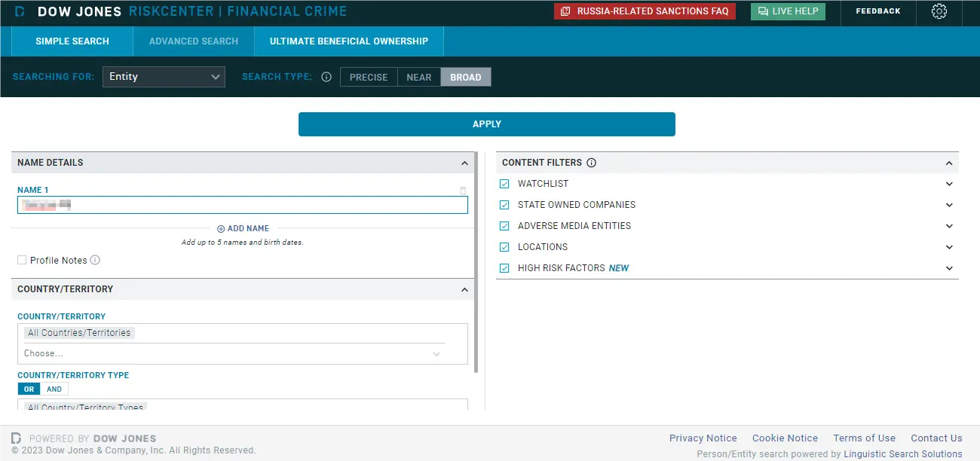This screenshot has height=461, width=980.
Task: Expand the Watchlist filter options
Action: [x=949, y=184]
